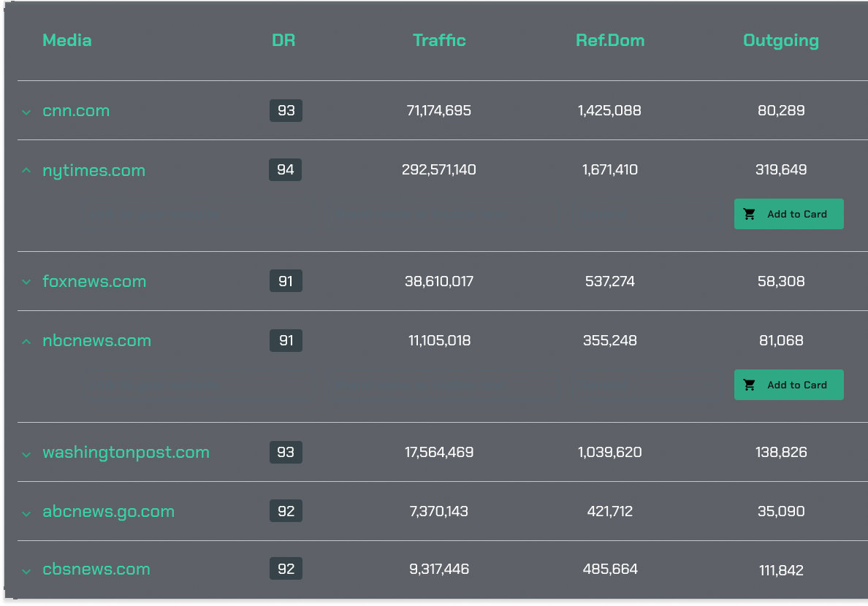Click the DR column header
Image resolution: width=868 pixels, height=606 pixels.
point(283,40)
